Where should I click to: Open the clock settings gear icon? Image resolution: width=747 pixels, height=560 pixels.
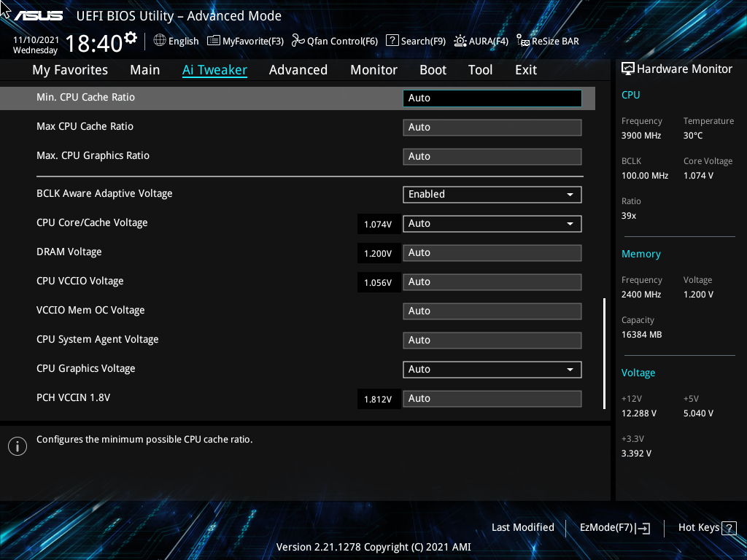tap(131, 37)
